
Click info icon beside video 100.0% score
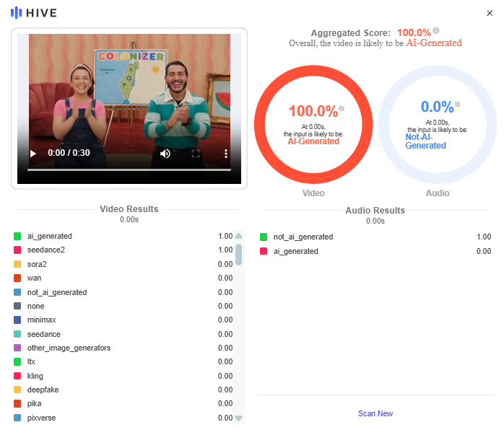pyautogui.click(x=342, y=108)
